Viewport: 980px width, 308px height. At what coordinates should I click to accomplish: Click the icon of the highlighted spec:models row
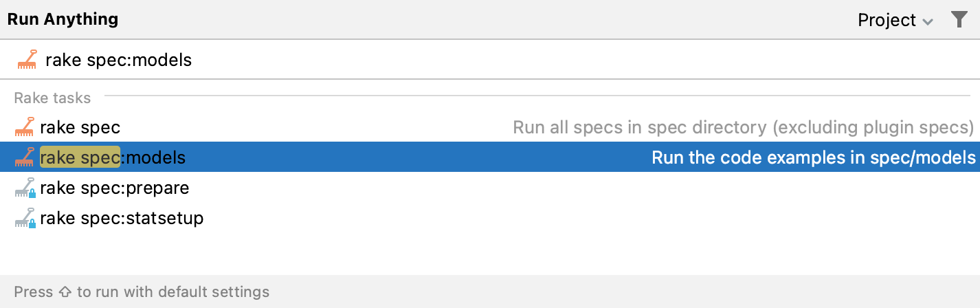click(25, 157)
